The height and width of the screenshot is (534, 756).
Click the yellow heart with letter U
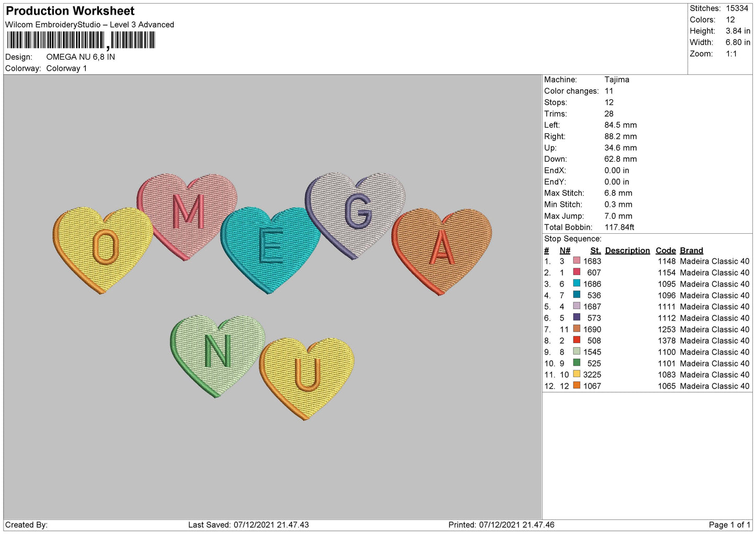coord(307,378)
